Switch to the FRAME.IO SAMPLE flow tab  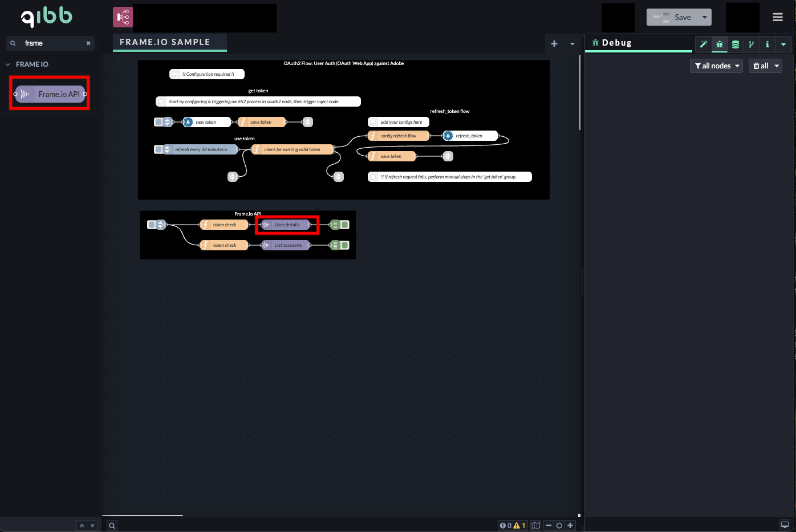(x=169, y=42)
